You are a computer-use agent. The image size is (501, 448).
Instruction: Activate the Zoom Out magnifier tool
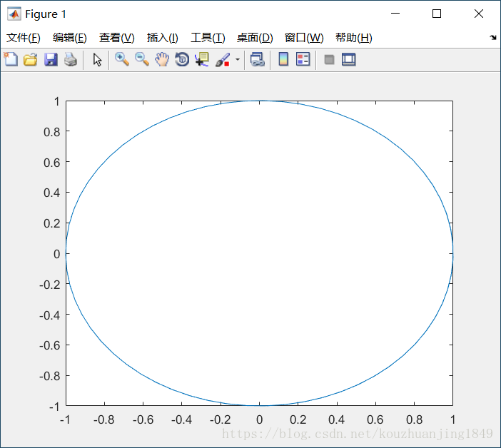142,59
